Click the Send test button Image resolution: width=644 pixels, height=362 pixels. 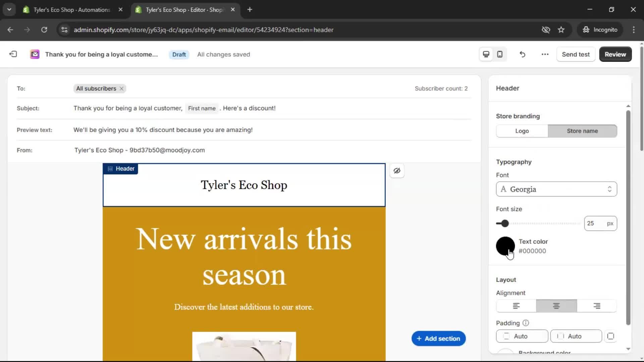click(576, 54)
